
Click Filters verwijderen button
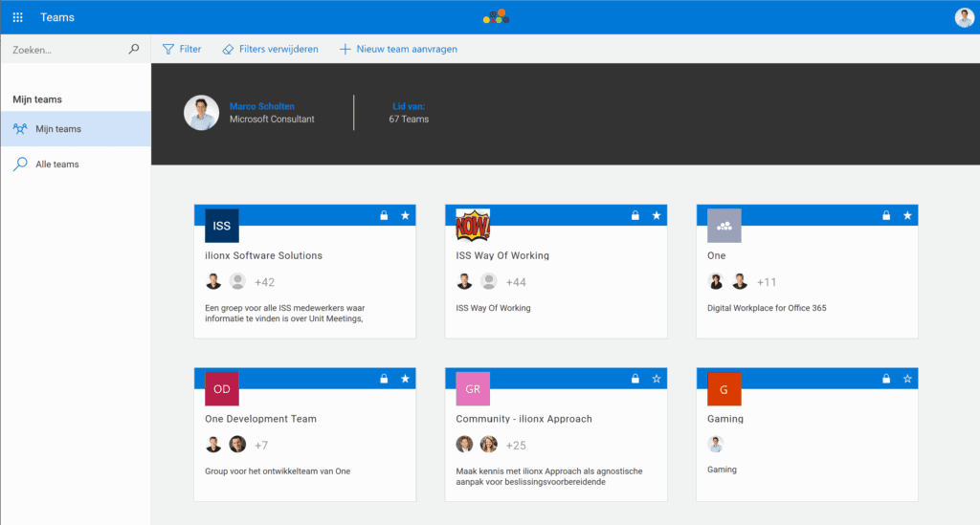pyautogui.click(x=270, y=49)
